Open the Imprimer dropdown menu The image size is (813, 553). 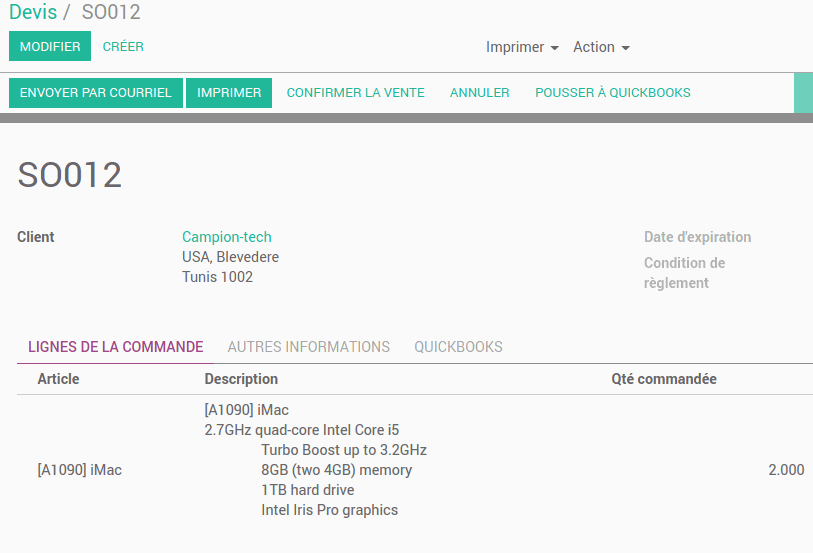[x=522, y=47]
